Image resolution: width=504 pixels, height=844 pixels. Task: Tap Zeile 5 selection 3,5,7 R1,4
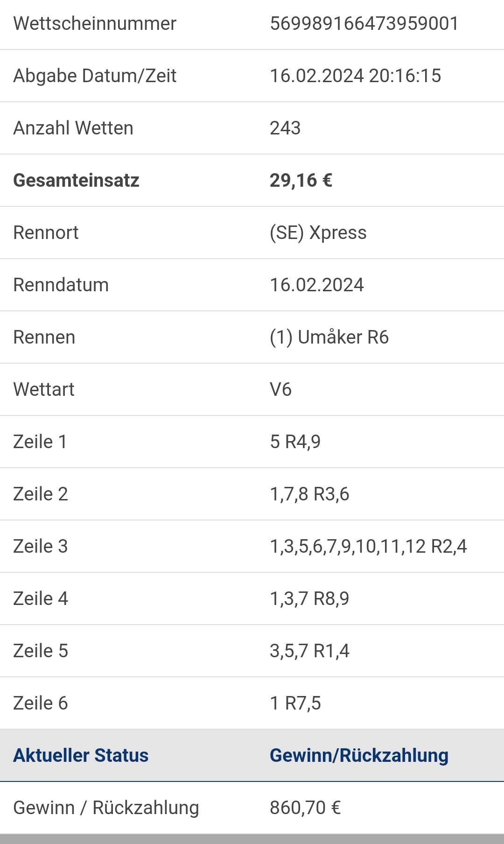[x=309, y=651]
